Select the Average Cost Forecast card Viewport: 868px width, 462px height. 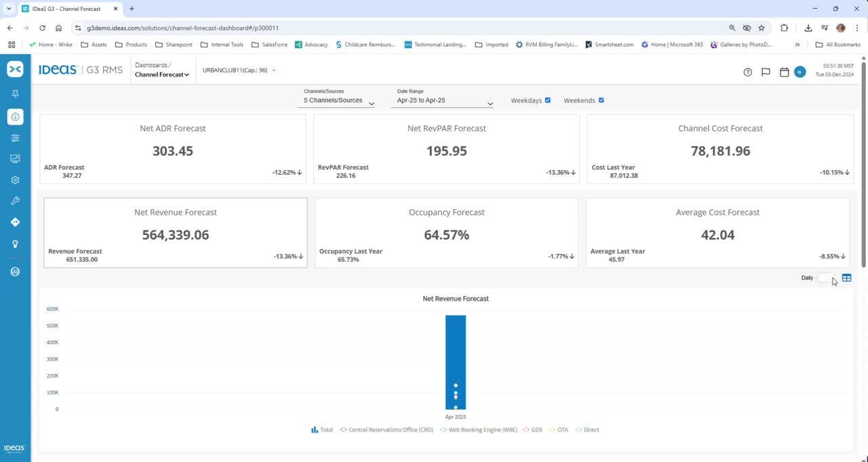point(717,232)
